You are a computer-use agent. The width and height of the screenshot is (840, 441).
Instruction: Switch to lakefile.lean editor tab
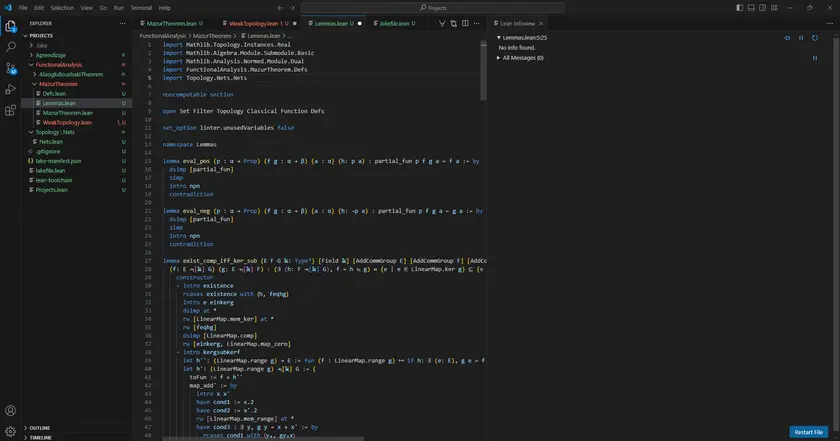(x=394, y=24)
